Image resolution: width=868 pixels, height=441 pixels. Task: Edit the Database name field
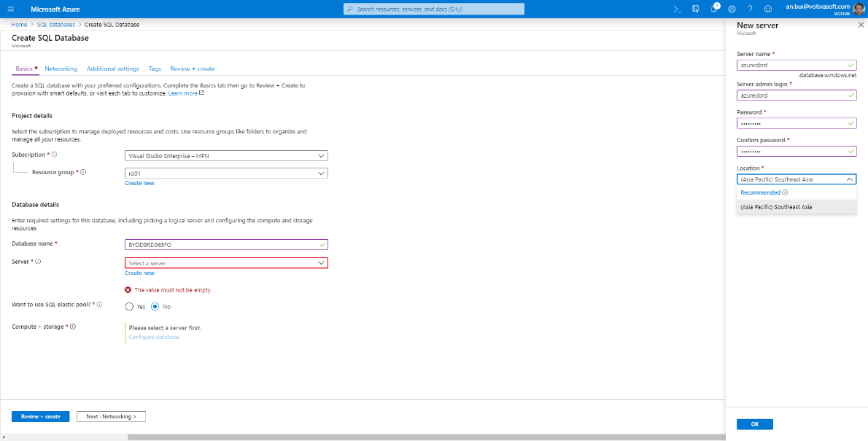pyautogui.click(x=226, y=245)
